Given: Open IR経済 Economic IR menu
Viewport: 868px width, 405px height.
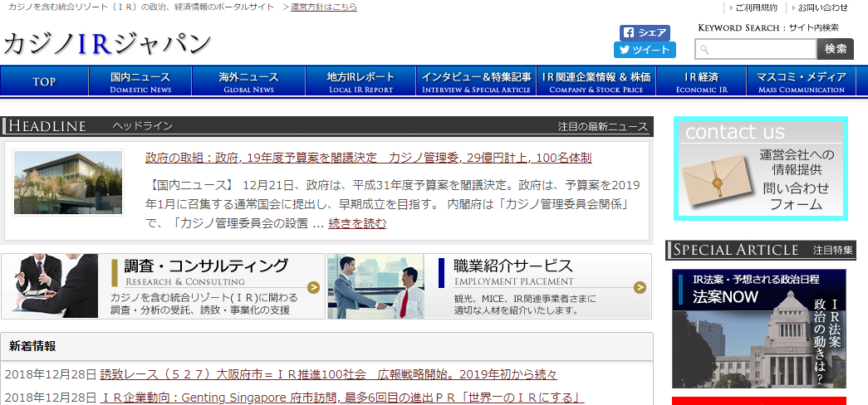Looking at the screenshot, I should (x=701, y=81).
